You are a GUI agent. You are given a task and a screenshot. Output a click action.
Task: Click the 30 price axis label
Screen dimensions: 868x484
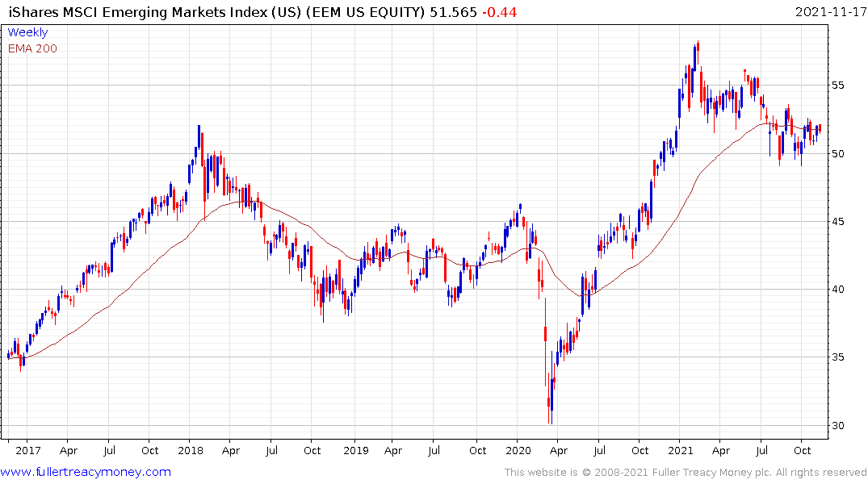[x=837, y=425]
